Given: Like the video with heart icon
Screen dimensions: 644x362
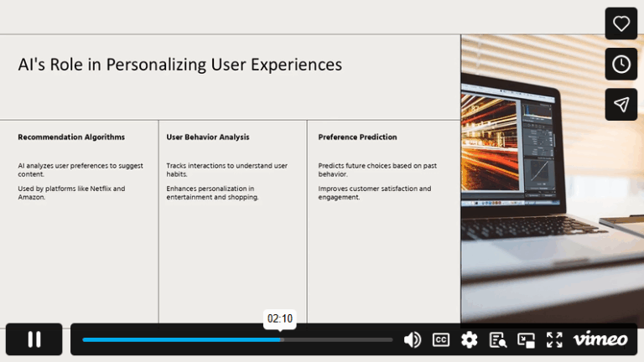Looking at the screenshot, I should pyautogui.click(x=621, y=23).
